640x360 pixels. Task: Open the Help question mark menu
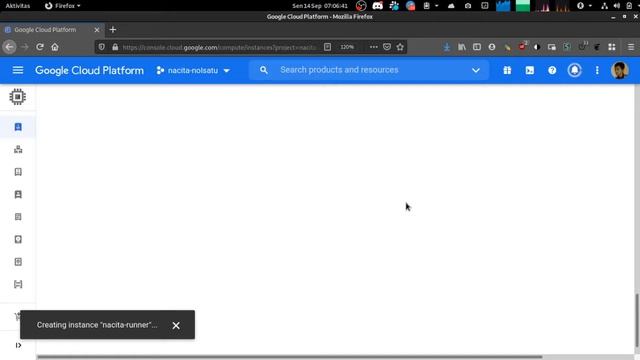click(x=552, y=70)
